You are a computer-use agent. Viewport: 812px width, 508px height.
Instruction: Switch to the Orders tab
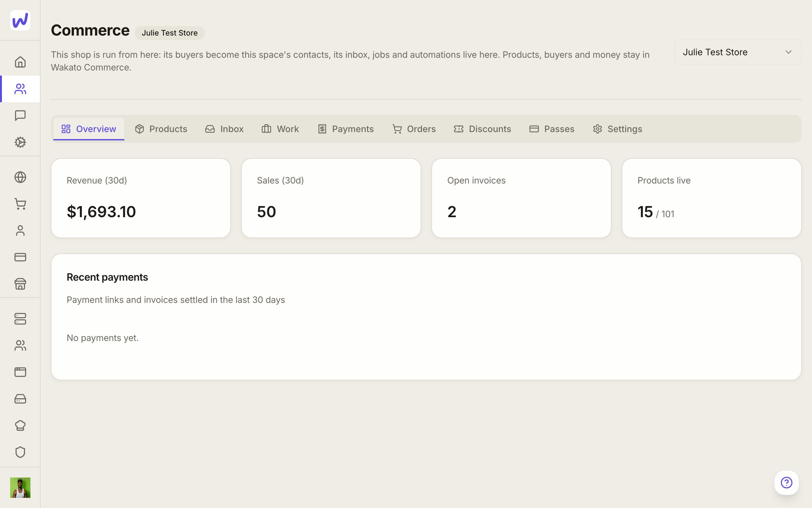click(414, 129)
